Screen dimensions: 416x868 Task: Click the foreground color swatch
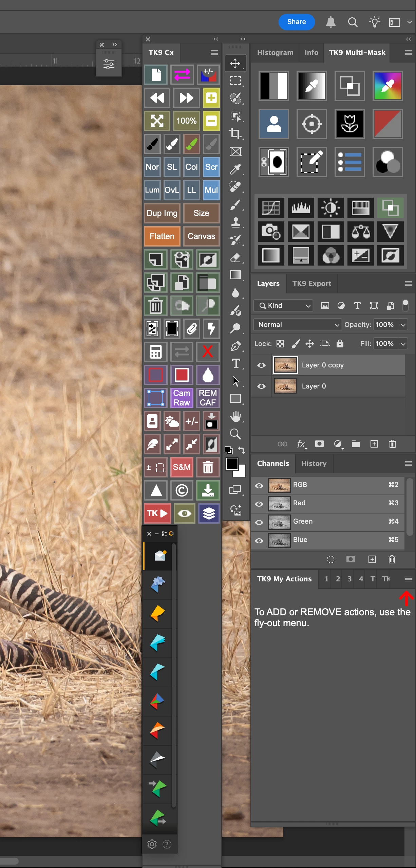[232, 464]
